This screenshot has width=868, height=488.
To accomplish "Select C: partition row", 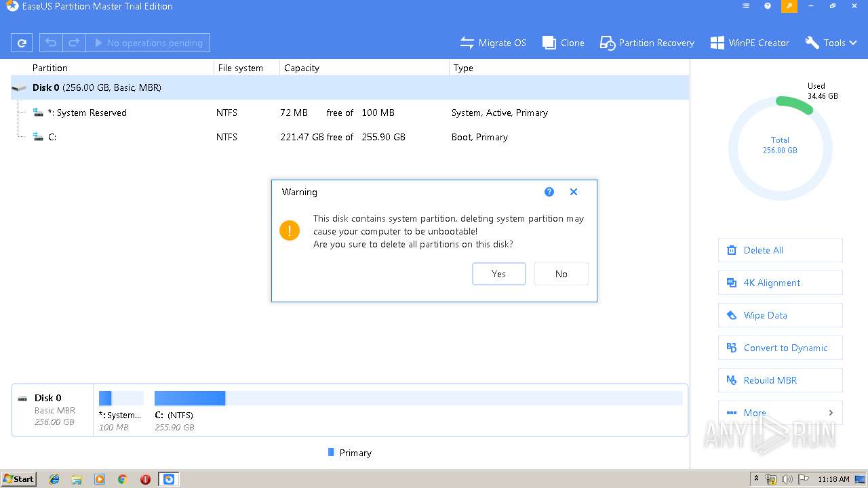I will (350, 137).
